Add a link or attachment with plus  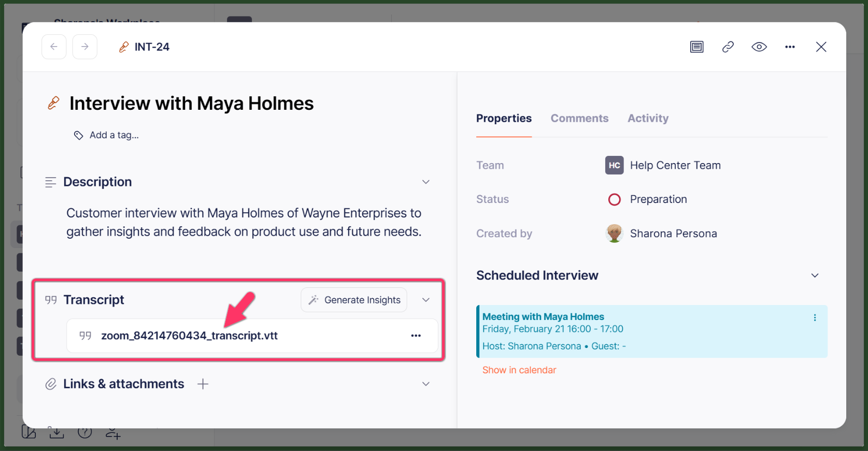pyautogui.click(x=203, y=384)
